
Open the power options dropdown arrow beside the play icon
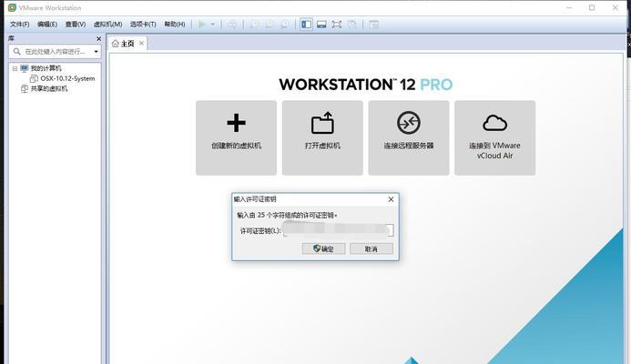(213, 25)
